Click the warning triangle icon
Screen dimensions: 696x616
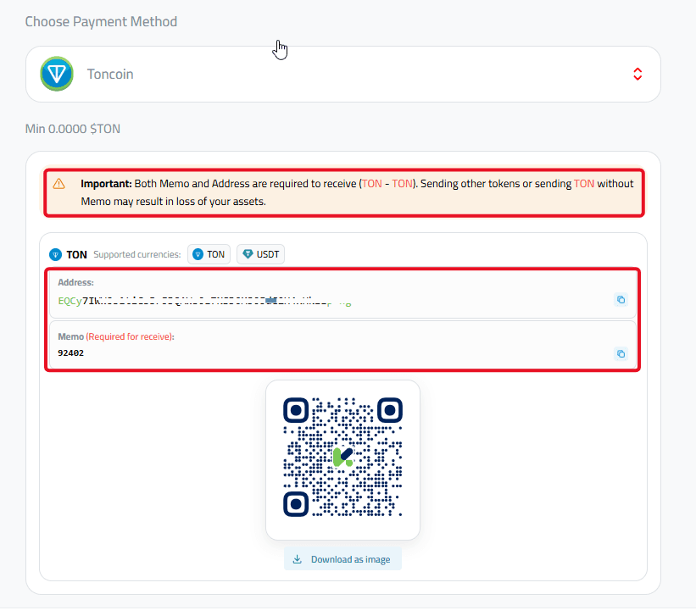(x=59, y=184)
